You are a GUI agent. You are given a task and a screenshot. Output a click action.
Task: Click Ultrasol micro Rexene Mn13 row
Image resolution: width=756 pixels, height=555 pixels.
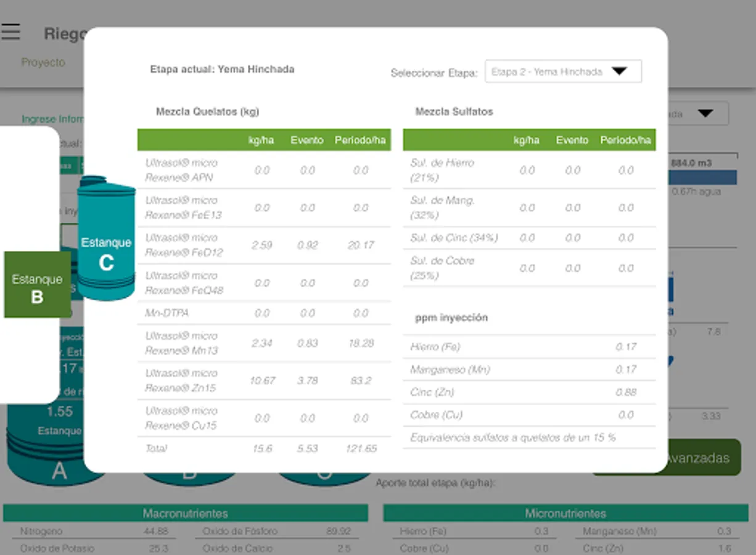[264, 343]
